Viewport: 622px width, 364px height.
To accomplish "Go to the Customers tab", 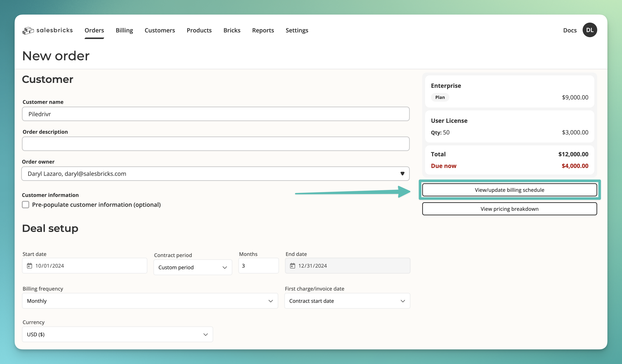I will click(160, 30).
